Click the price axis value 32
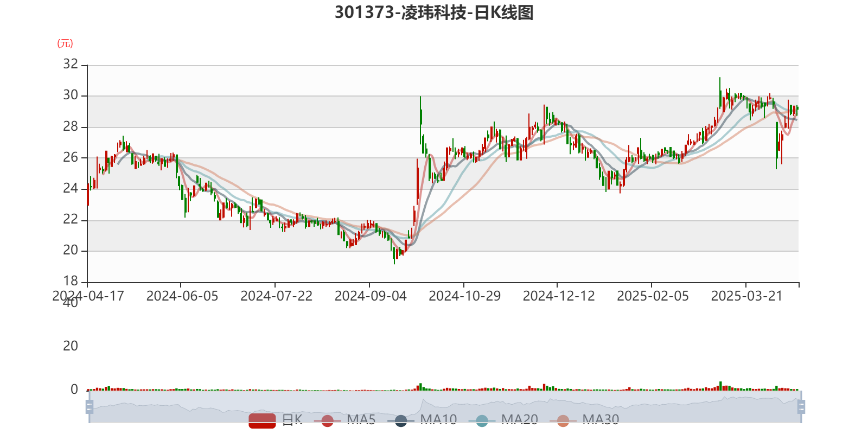The width and height of the screenshot is (868, 434). (x=71, y=64)
